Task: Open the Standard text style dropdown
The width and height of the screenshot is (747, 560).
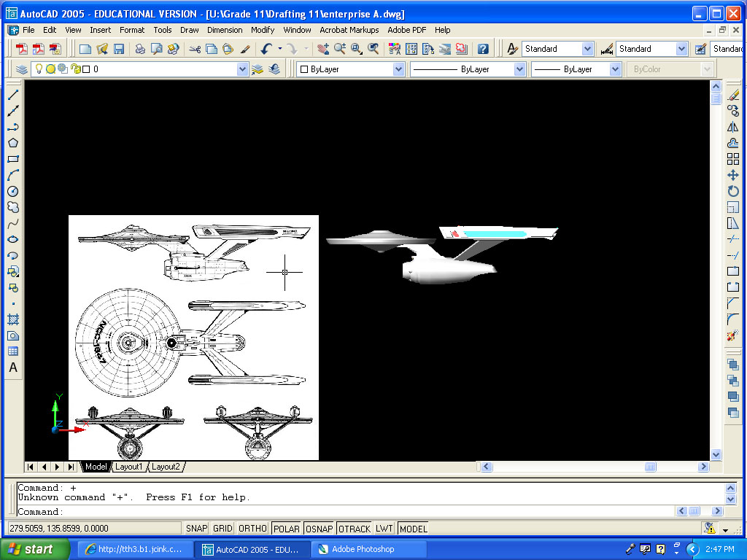Action: coord(587,49)
